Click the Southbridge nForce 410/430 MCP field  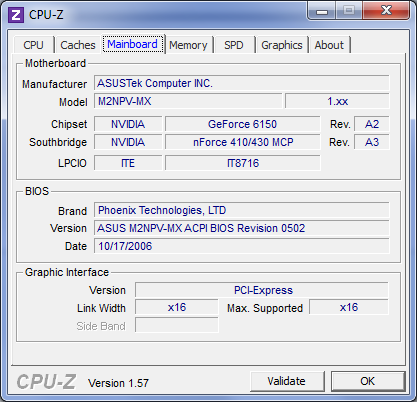click(x=243, y=142)
